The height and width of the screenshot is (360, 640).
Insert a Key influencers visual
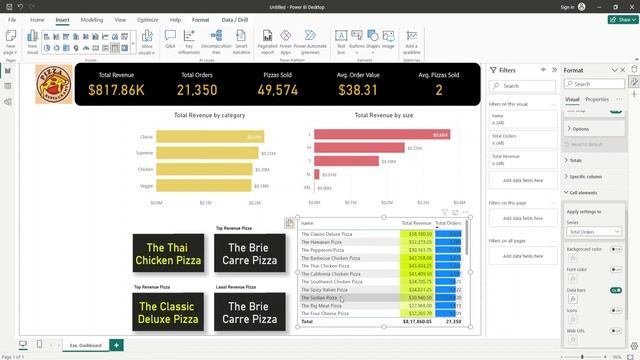click(x=189, y=42)
